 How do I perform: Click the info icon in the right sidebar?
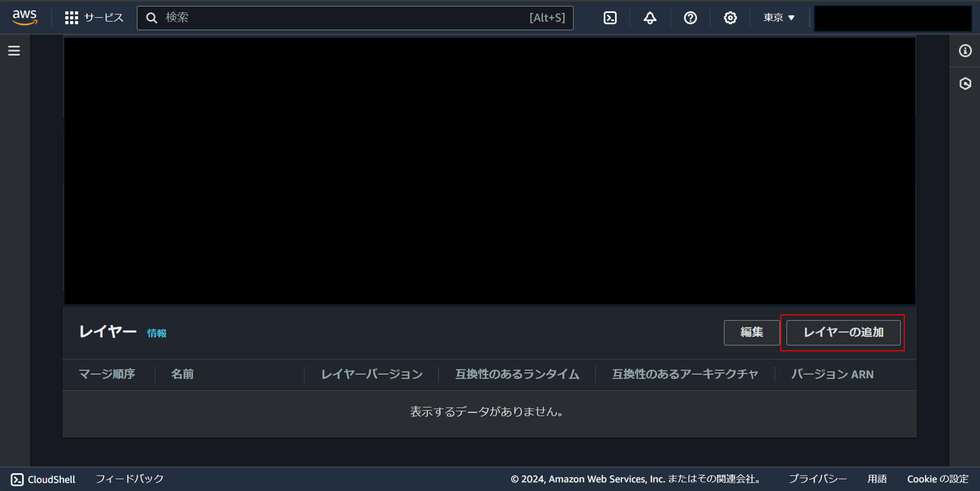(x=965, y=50)
